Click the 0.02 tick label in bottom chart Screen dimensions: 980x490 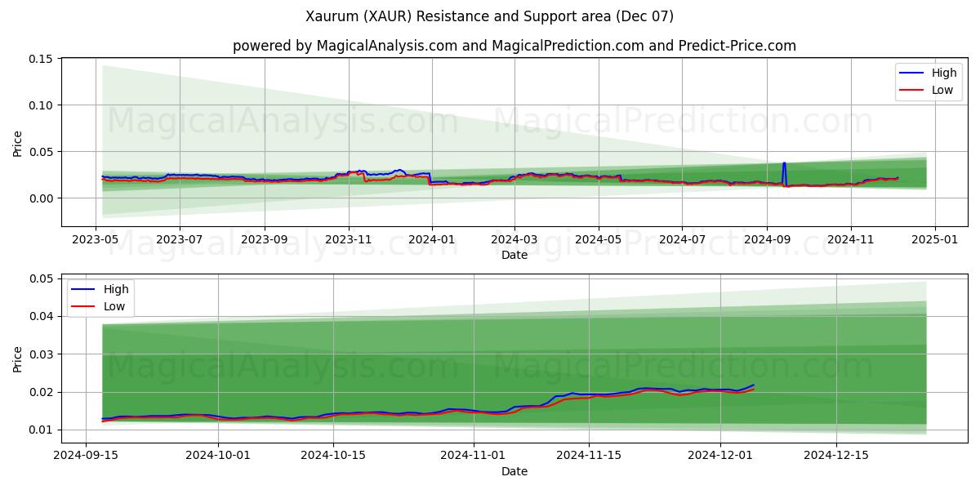click(41, 392)
